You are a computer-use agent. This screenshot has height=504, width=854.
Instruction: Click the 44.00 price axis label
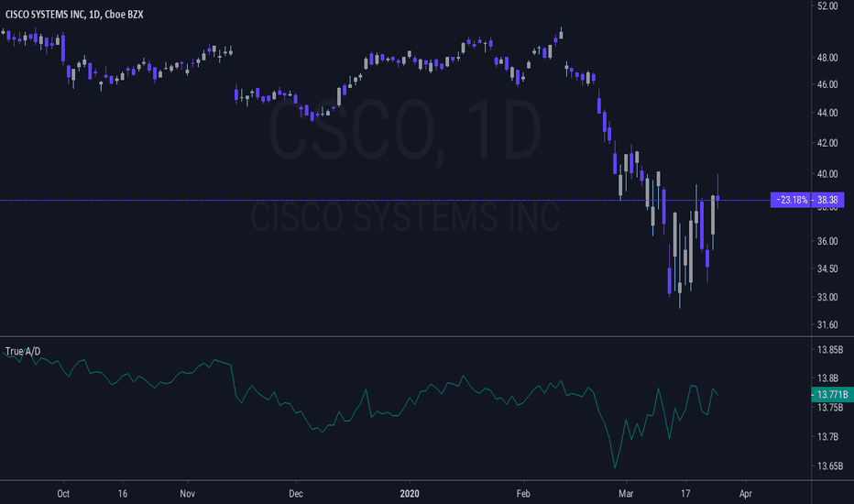[827, 113]
